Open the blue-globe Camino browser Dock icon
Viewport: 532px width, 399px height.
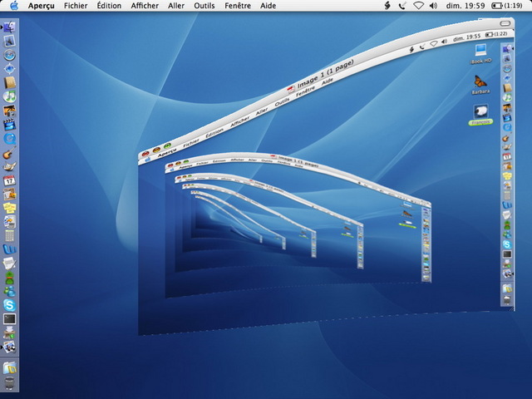[9, 69]
